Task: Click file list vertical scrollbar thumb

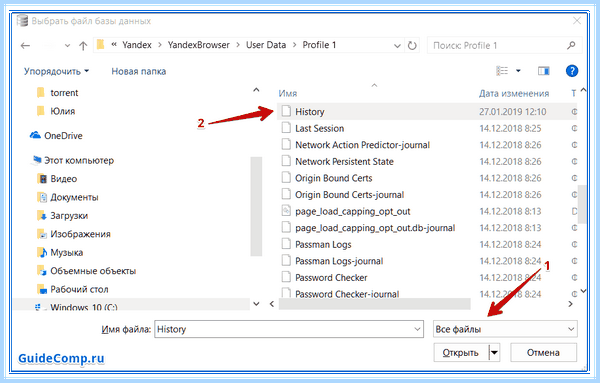Action: (582, 204)
